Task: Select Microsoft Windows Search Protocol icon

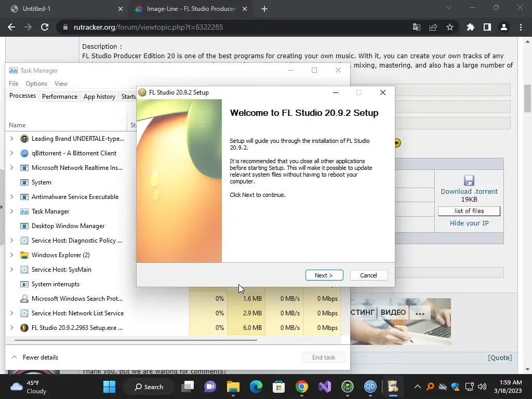Action: 24,299
